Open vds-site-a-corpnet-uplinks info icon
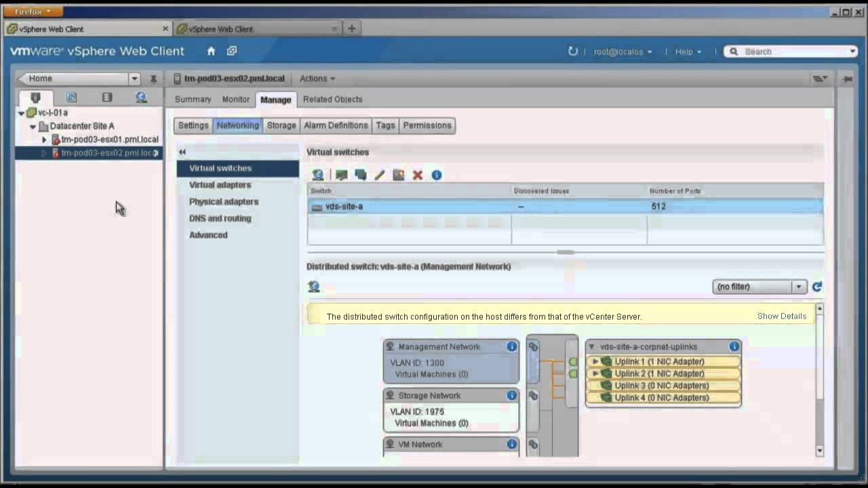 point(734,346)
